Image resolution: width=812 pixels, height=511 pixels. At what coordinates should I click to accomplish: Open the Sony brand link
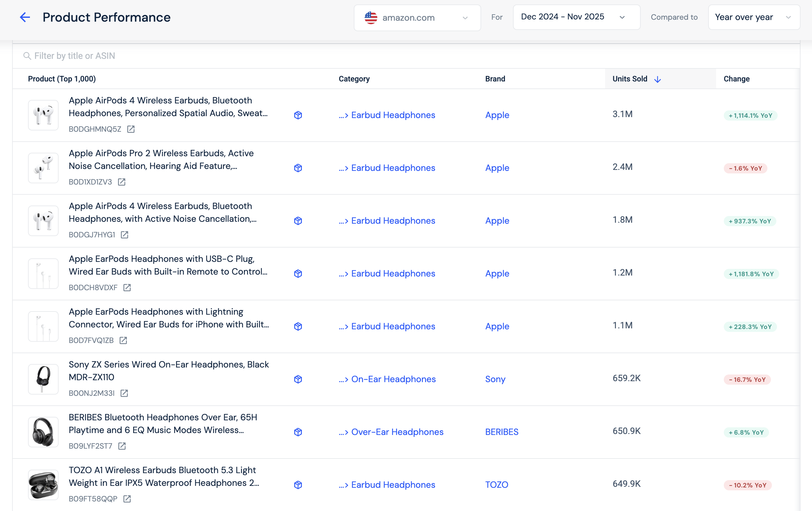click(x=495, y=379)
